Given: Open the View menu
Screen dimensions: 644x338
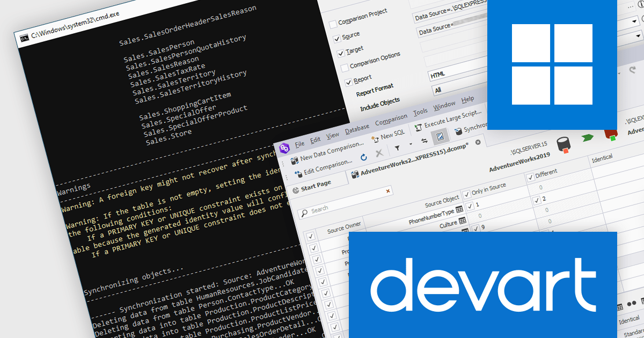Looking at the screenshot, I should [x=333, y=135].
